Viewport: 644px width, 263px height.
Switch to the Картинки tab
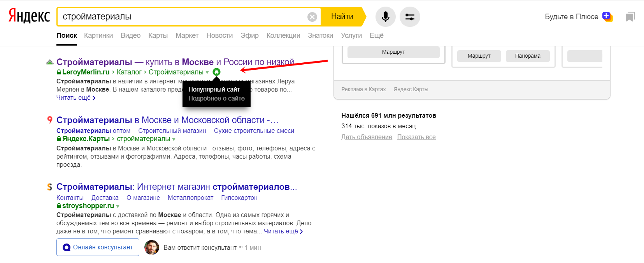(x=98, y=35)
